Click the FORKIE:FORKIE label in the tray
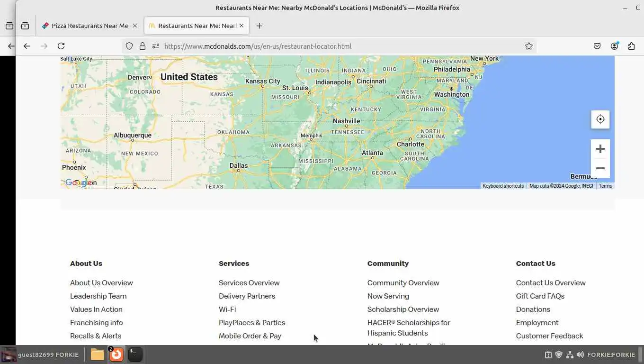 [611, 355]
